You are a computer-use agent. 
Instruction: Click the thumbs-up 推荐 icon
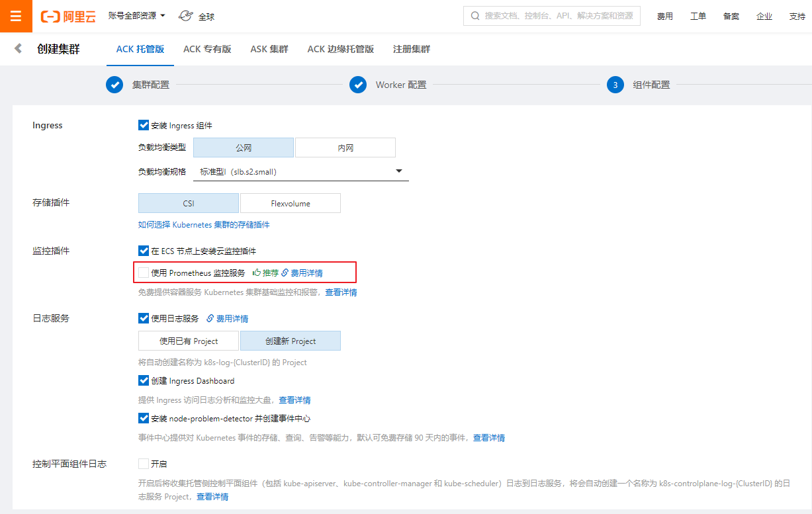(257, 273)
